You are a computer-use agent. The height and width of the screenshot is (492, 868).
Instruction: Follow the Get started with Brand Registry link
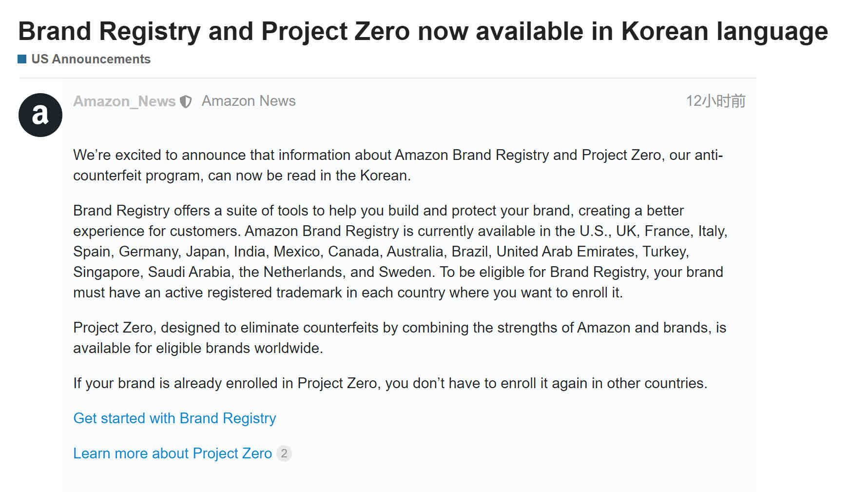[174, 418]
